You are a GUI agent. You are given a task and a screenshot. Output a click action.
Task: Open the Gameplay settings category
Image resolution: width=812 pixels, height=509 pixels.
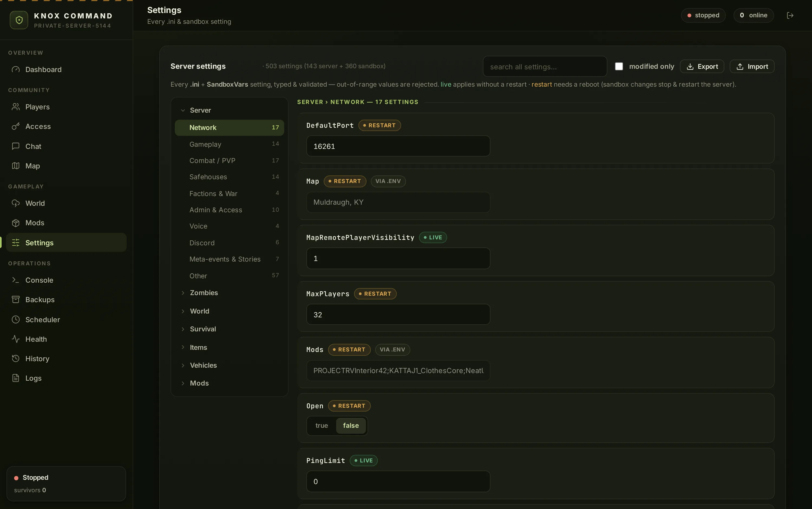230,144
